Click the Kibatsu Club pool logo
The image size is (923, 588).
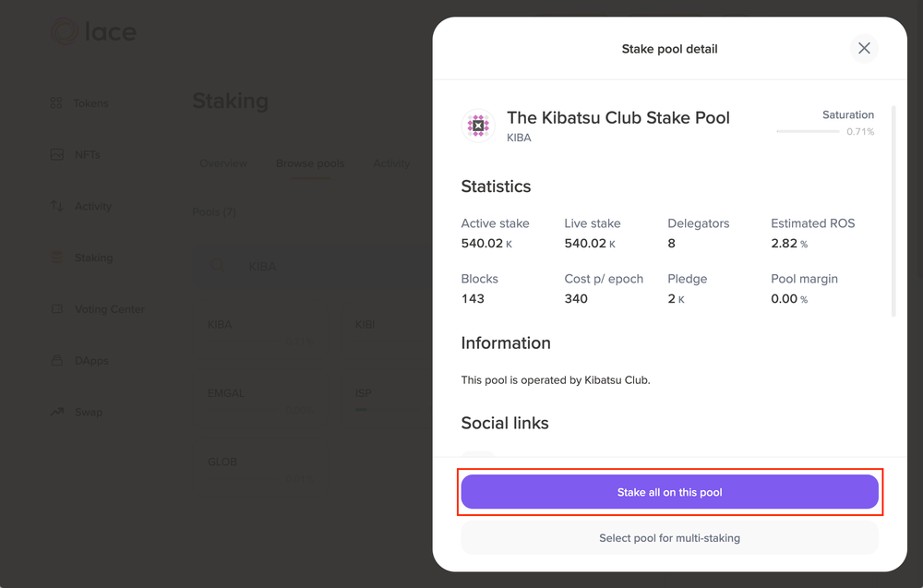coord(478,126)
